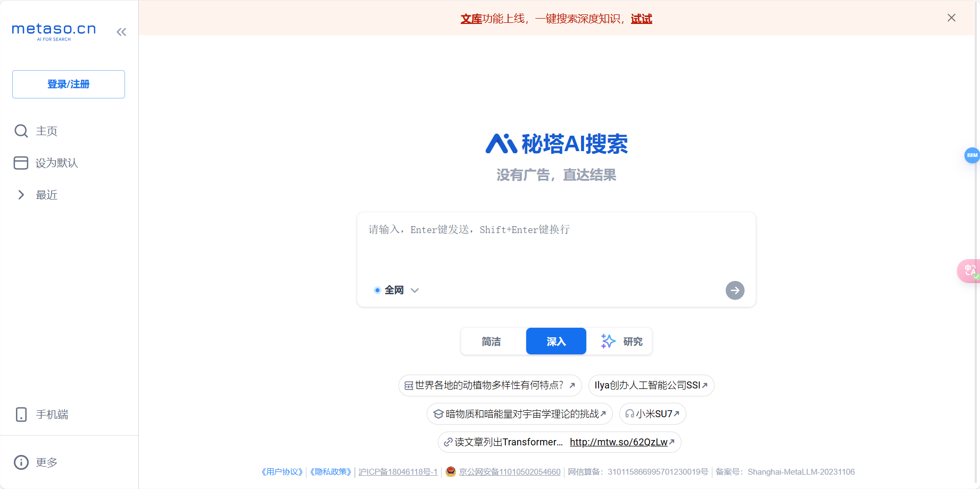Expand the 最近 section in the sidebar
Screen dimensions: 980x489
[x=21, y=195]
